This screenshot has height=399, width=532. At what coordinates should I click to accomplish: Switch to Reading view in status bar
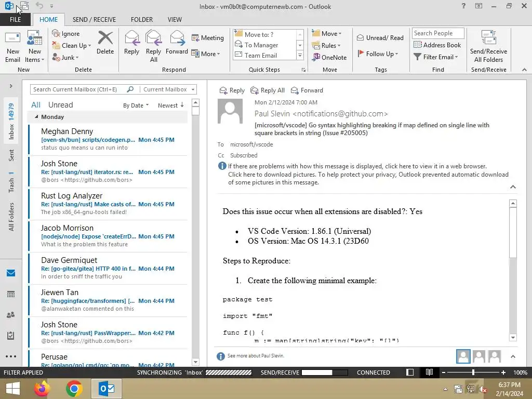(x=429, y=372)
